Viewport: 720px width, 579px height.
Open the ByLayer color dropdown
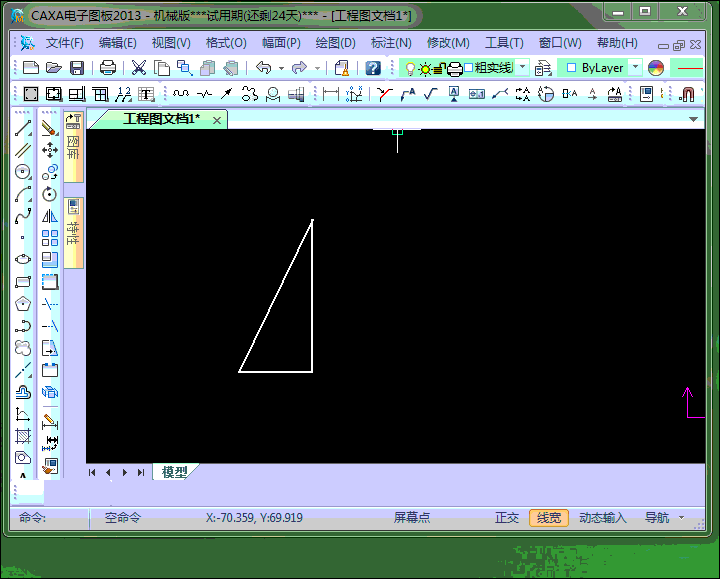coord(635,68)
